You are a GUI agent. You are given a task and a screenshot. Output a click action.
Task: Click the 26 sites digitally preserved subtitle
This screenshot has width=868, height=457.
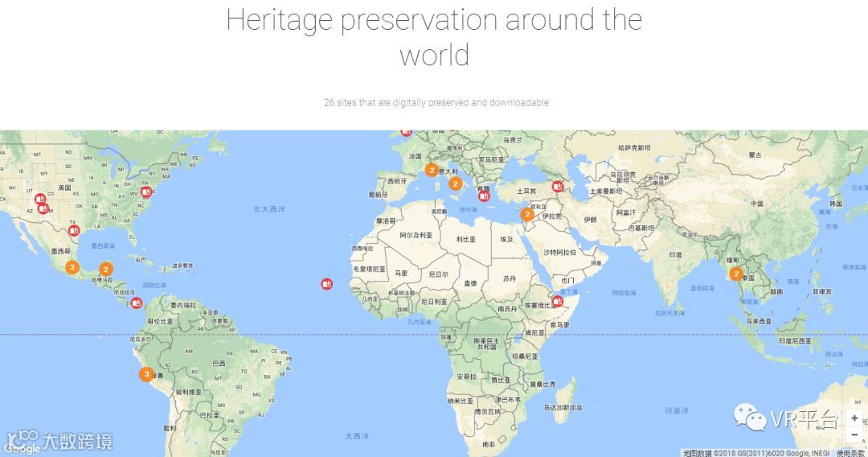tap(436, 102)
